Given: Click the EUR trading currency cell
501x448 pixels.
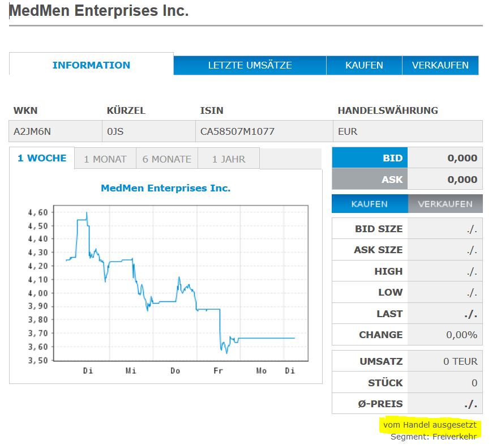Looking at the screenshot, I should (348, 131).
